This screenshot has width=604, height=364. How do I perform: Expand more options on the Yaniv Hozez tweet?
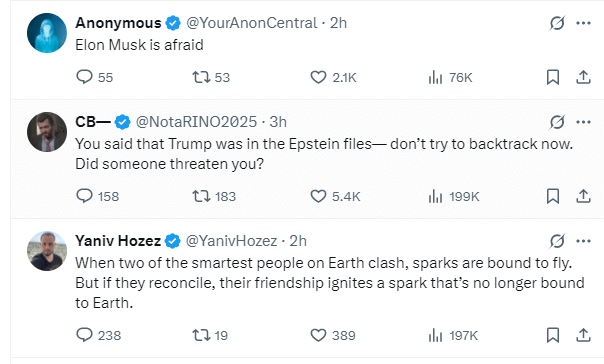pos(583,241)
